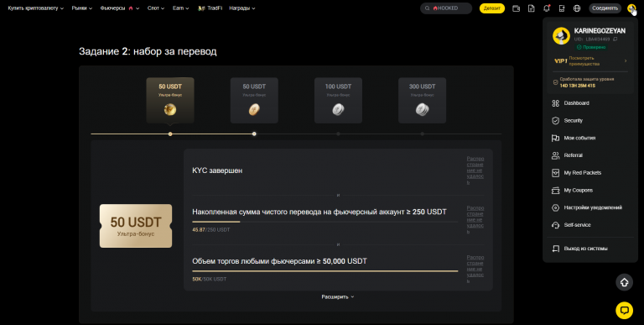This screenshot has height=325, width=644.
Task: Click the Dashboard grid icon
Action: [x=556, y=103]
